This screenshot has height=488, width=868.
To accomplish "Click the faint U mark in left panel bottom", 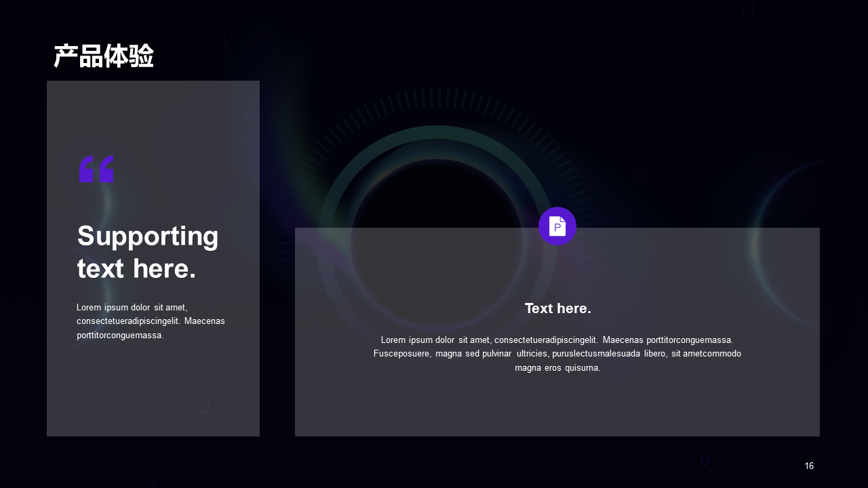I will click(205, 407).
